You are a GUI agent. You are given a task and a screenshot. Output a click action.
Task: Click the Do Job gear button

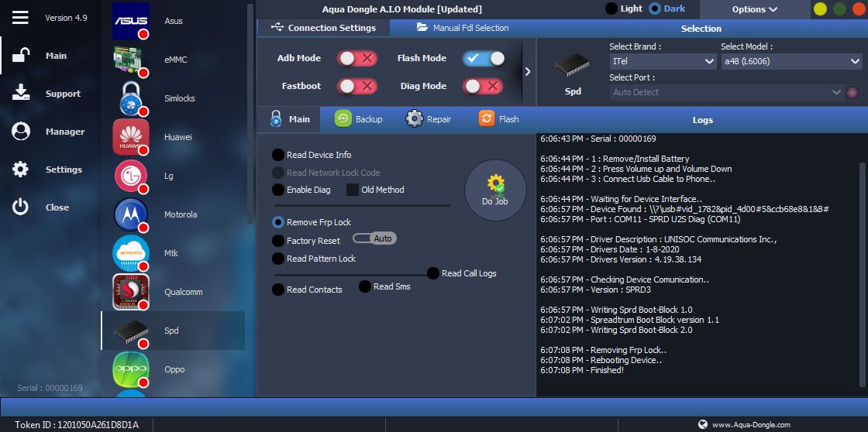pyautogui.click(x=495, y=190)
